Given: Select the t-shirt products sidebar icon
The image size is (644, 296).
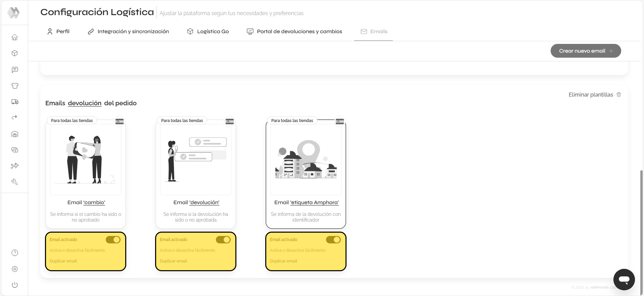Looking at the screenshot, I should (14, 86).
